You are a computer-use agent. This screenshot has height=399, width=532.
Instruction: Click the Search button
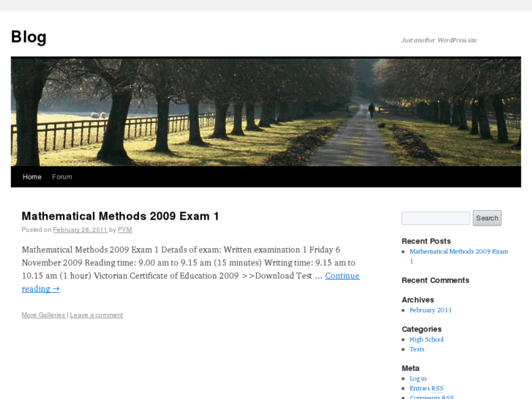pyautogui.click(x=487, y=218)
